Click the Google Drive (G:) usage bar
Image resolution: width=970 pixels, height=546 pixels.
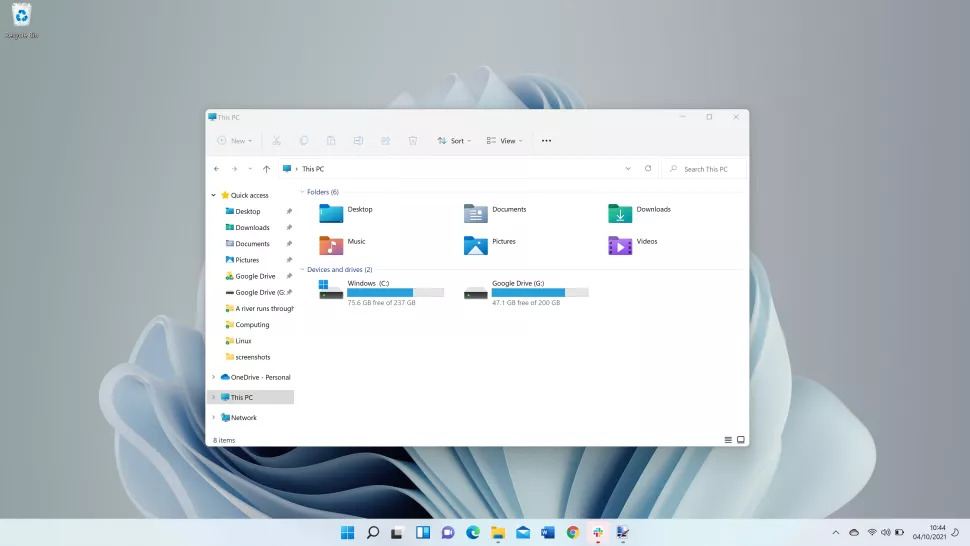[539, 293]
